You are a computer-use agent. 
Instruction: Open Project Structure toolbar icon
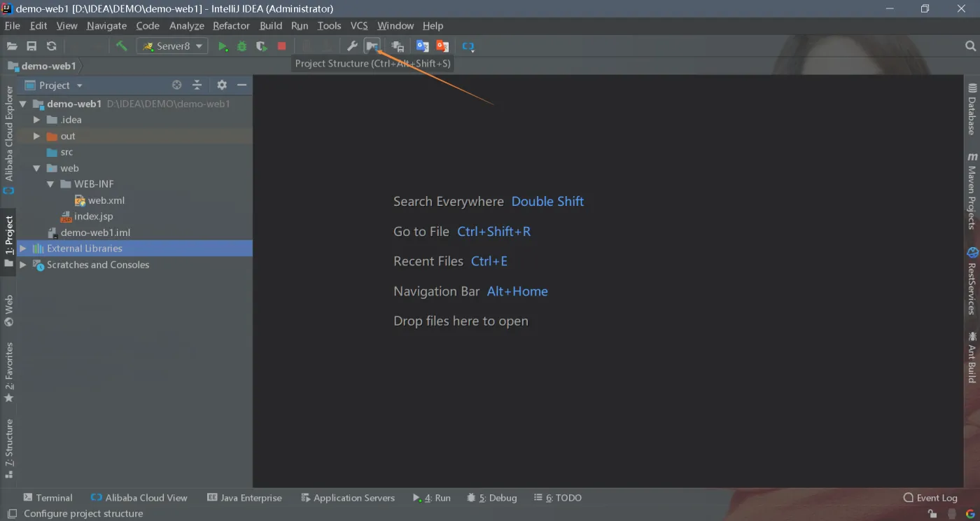(372, 46)
